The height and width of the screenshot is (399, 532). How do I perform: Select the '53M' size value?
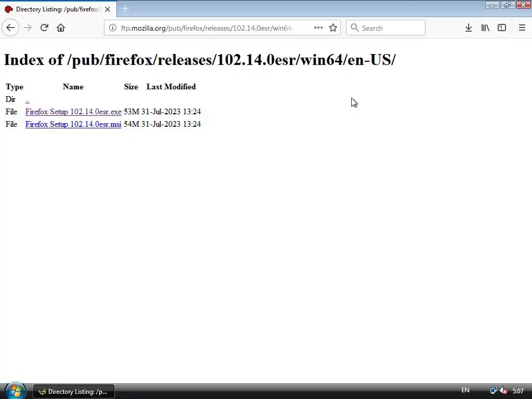pos(131,112)
